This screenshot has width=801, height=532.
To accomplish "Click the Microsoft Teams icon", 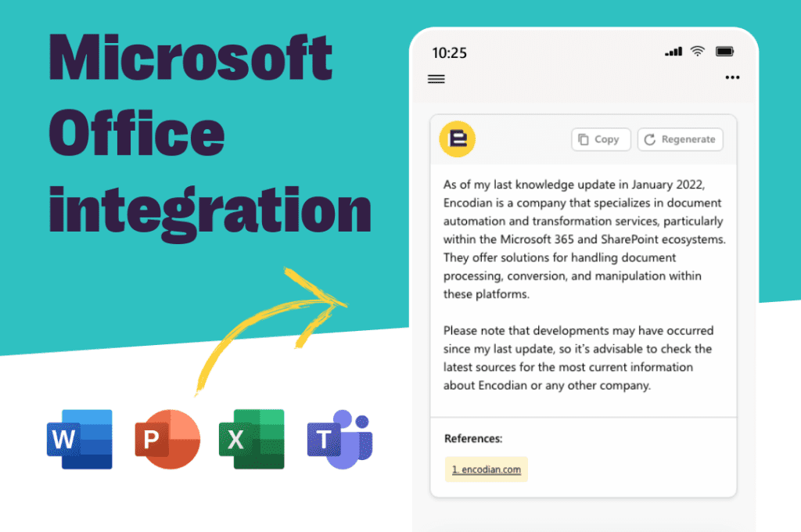I will (x=339, y=439).
